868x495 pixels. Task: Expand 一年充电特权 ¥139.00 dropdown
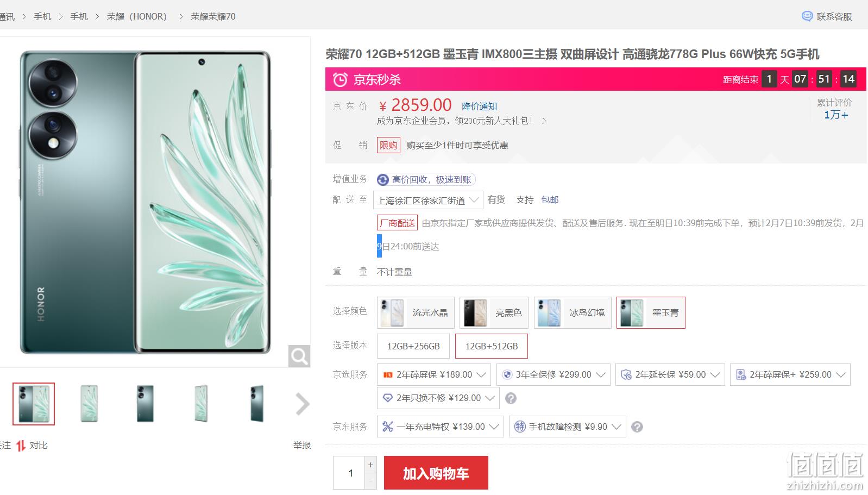(x=441, y=427)
